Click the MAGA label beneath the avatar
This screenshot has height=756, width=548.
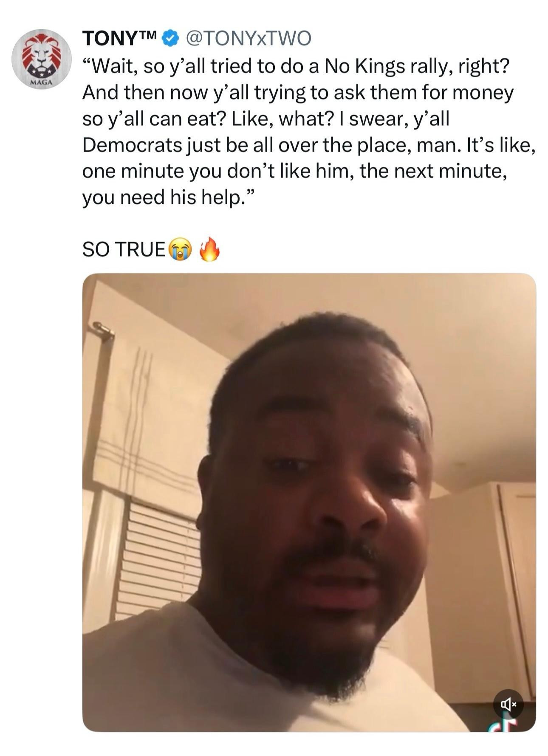click(41, 82)
